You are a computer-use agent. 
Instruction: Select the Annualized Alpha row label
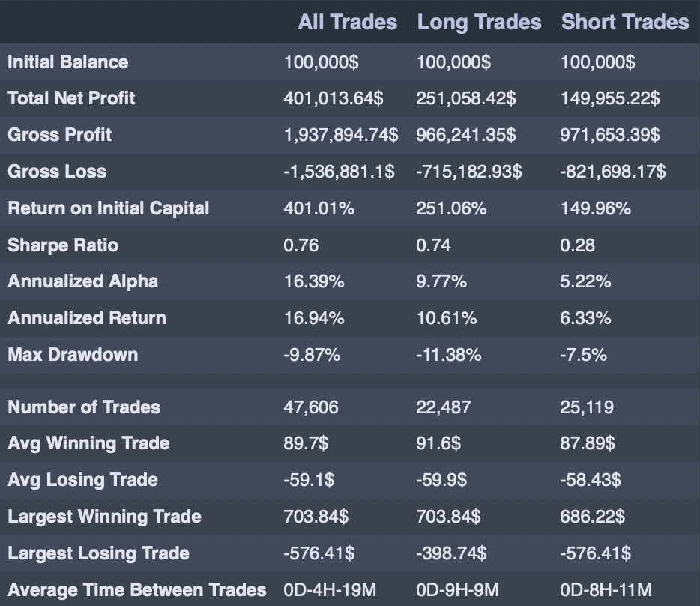[82, 281]
